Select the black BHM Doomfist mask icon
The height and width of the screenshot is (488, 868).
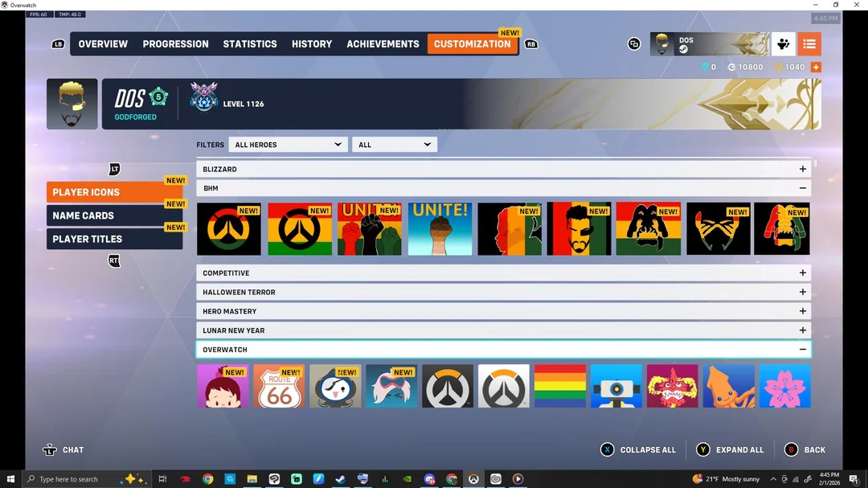coord(719,229)
